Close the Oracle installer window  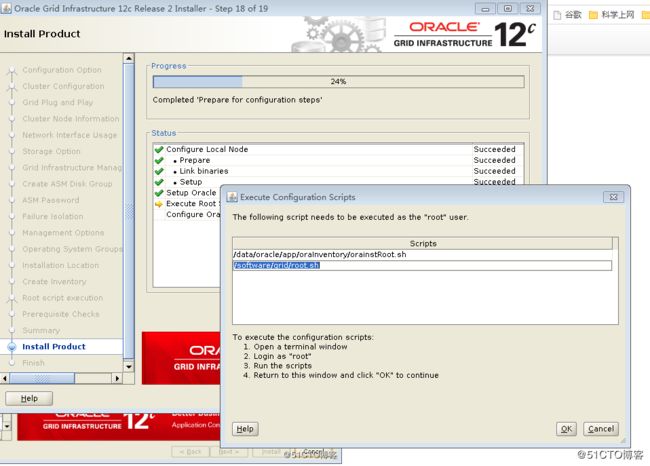click(x=530, y=8)
